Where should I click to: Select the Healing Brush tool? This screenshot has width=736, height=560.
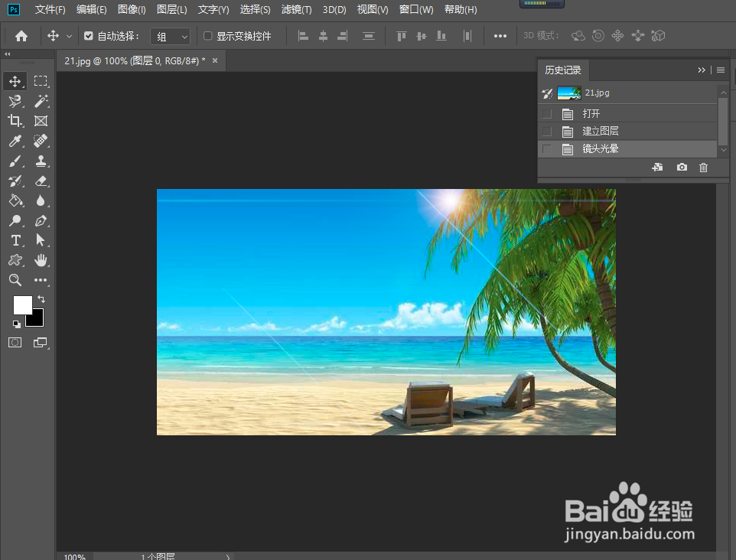click(x=41, y=141)
